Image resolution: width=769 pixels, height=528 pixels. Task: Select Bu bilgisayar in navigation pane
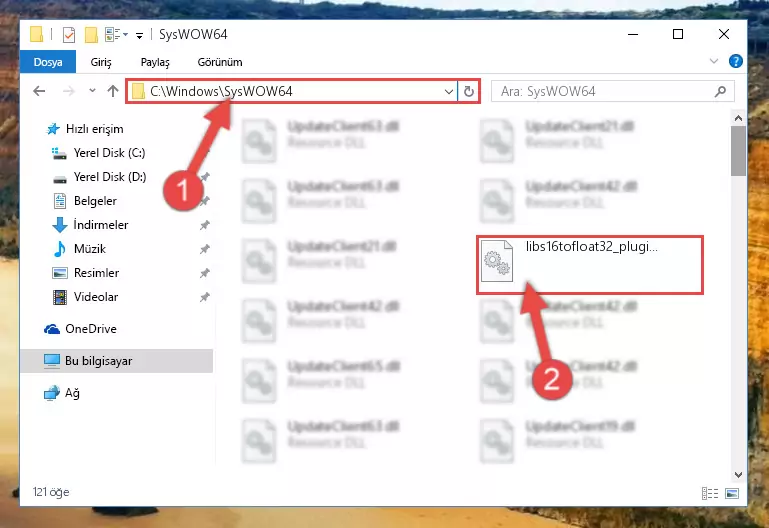click(117, 361)
